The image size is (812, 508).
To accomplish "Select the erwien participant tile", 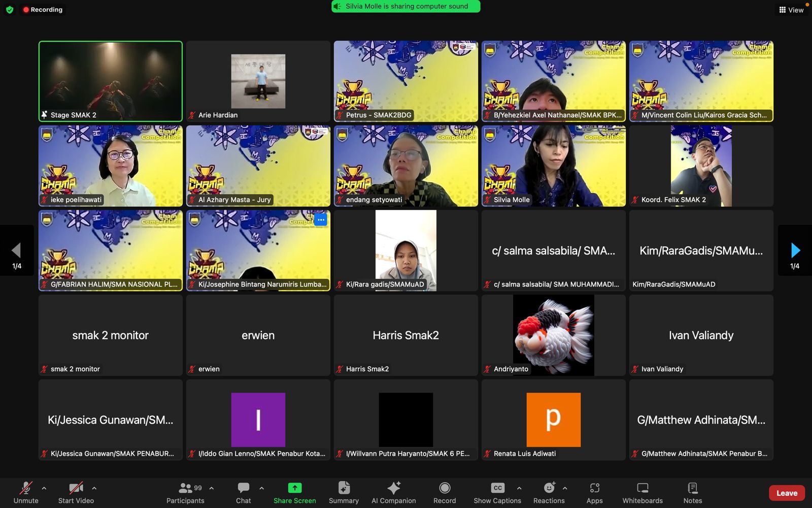I will (258, 335).
